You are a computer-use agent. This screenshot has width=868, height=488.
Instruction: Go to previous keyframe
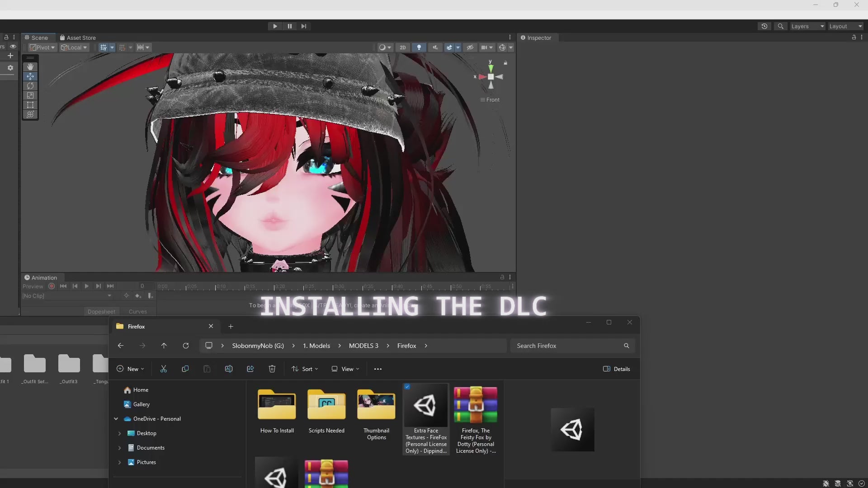(x=75, y=286)
